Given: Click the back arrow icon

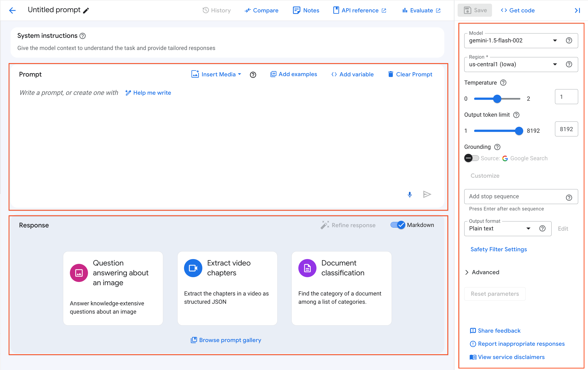Looking at the screenshot, I should (12, 10).
